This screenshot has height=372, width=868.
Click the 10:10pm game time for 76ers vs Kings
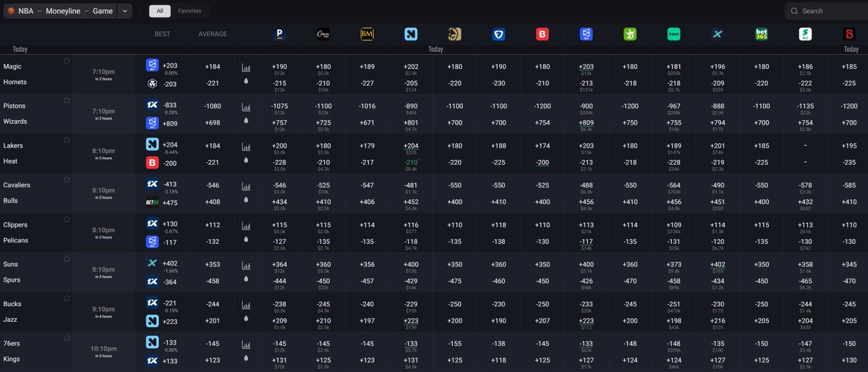103,348
